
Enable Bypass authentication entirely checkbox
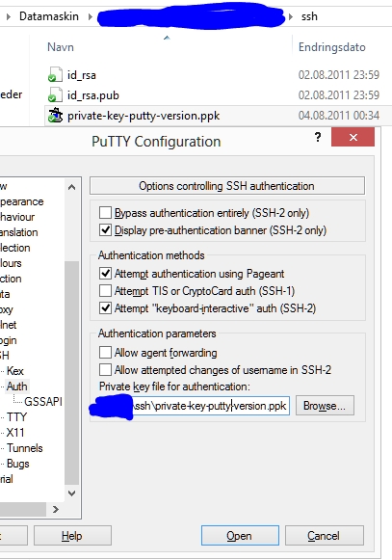click(x=105, y=212)
